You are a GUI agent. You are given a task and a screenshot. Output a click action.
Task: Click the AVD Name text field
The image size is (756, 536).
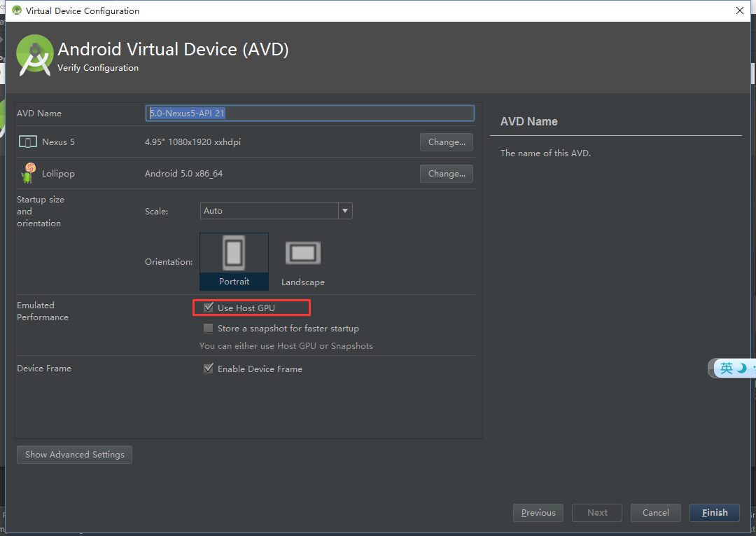(x=309, y=113)
